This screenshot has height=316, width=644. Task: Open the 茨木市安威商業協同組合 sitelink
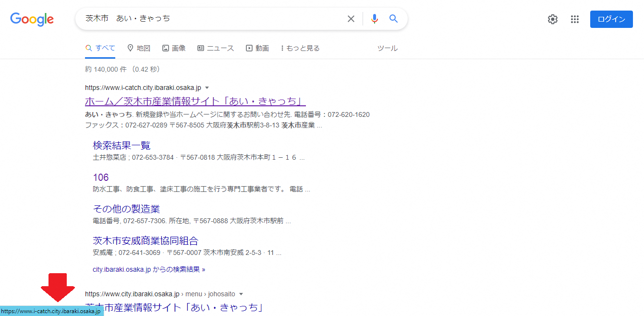click(x=146, y=240)
